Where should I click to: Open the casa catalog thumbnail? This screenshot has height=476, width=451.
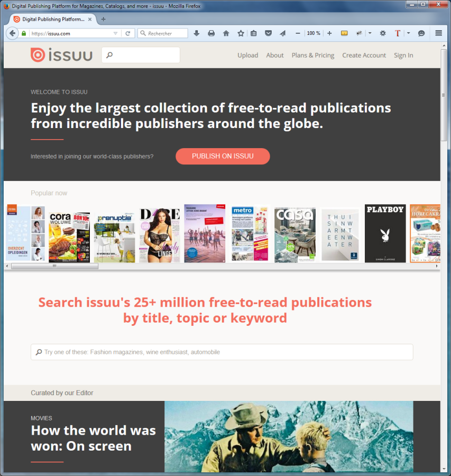tap(295, 235)
